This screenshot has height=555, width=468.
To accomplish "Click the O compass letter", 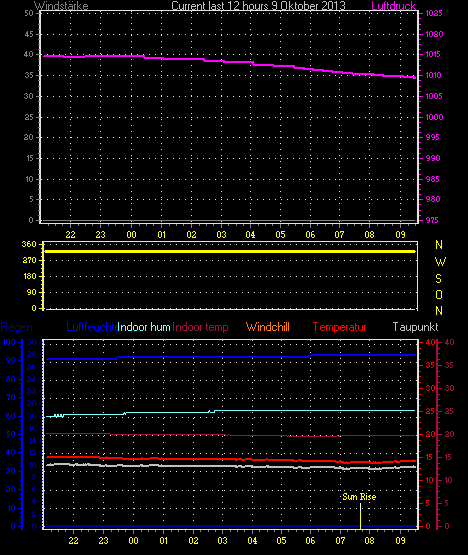I will 439,294.
